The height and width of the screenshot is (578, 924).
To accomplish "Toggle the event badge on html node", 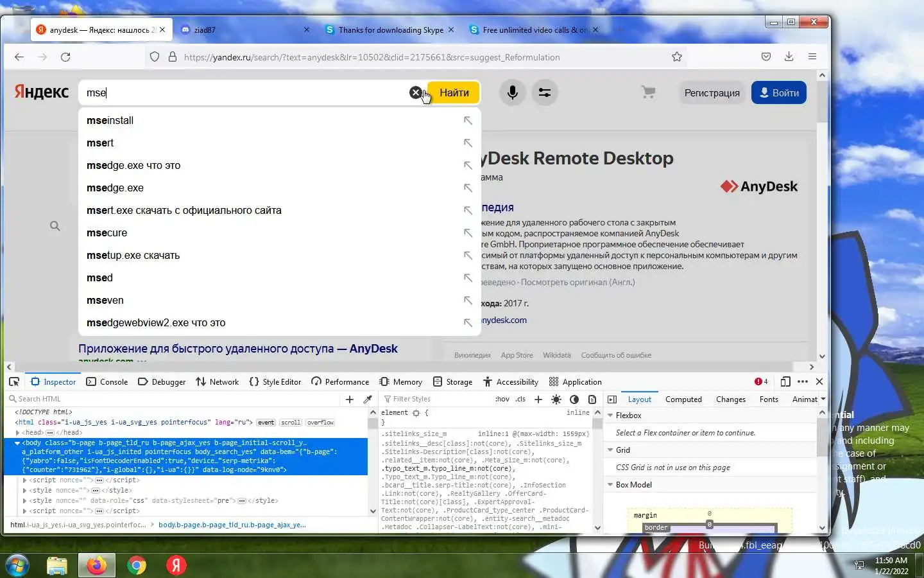I will pos(266,423).
